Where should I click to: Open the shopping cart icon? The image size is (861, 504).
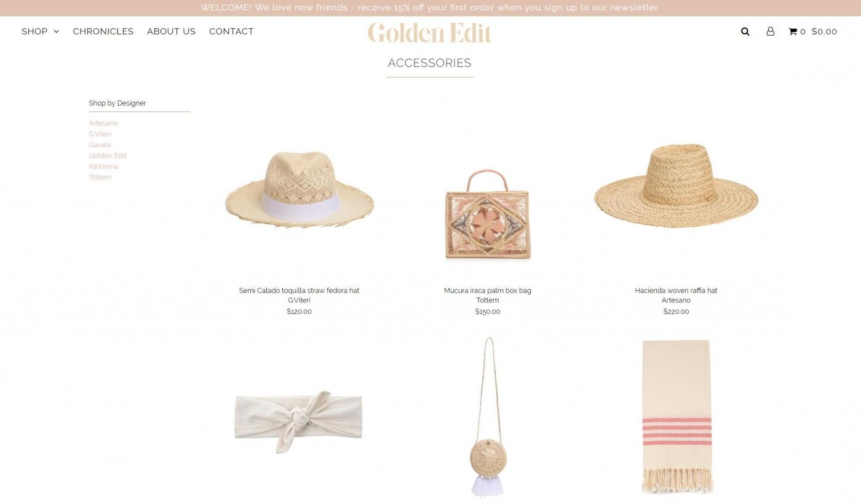click(x=793, y=31)
